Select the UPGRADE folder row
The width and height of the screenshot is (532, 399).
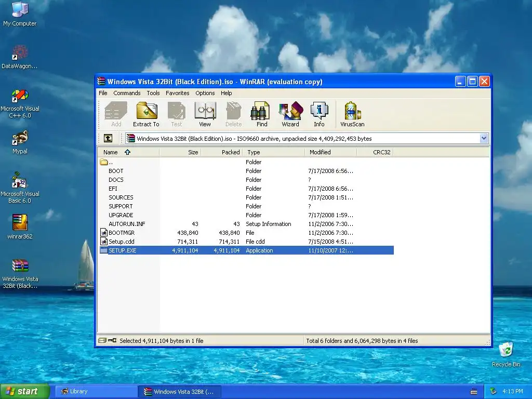coord(247,215)
